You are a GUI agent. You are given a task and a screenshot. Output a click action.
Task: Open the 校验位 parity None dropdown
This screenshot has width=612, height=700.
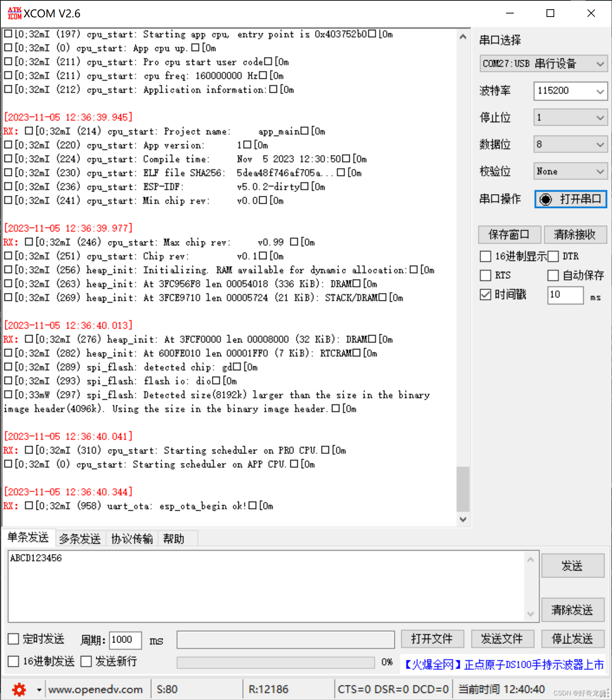coord(570,171)
